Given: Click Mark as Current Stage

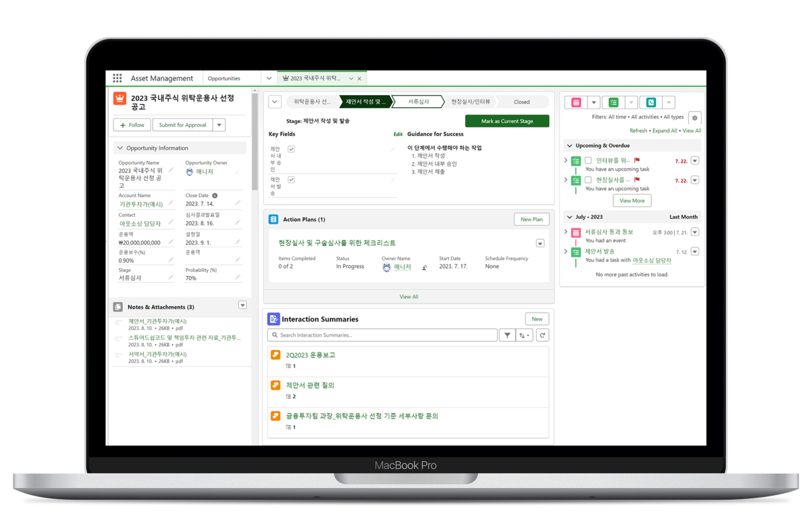Looking at the screenshot, I should pos(507,121).
